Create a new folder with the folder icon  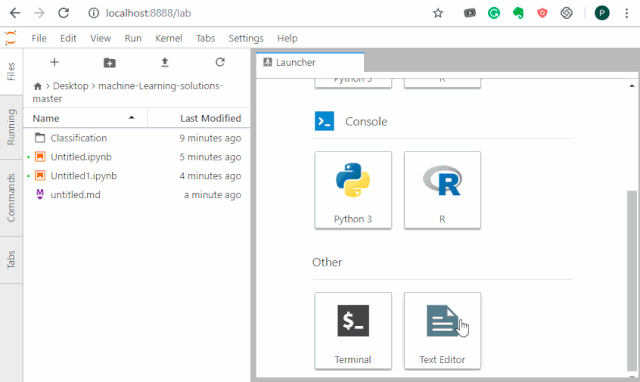(109, 62)
